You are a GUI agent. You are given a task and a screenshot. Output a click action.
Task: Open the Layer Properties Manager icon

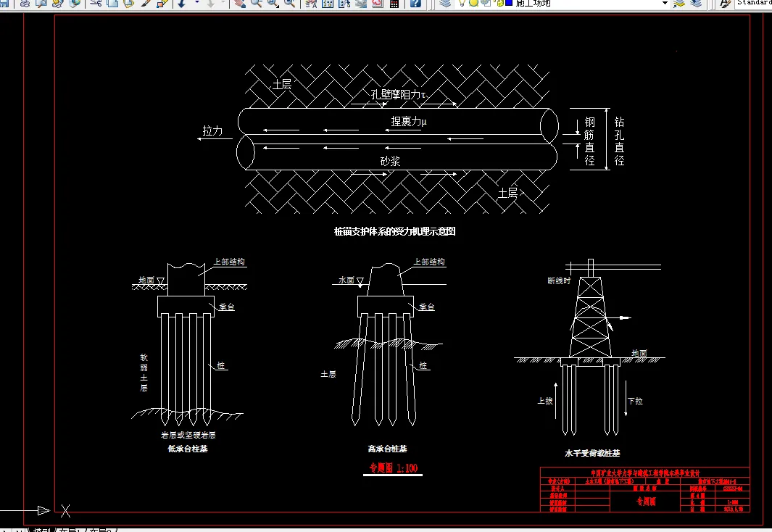pos(445,3)
